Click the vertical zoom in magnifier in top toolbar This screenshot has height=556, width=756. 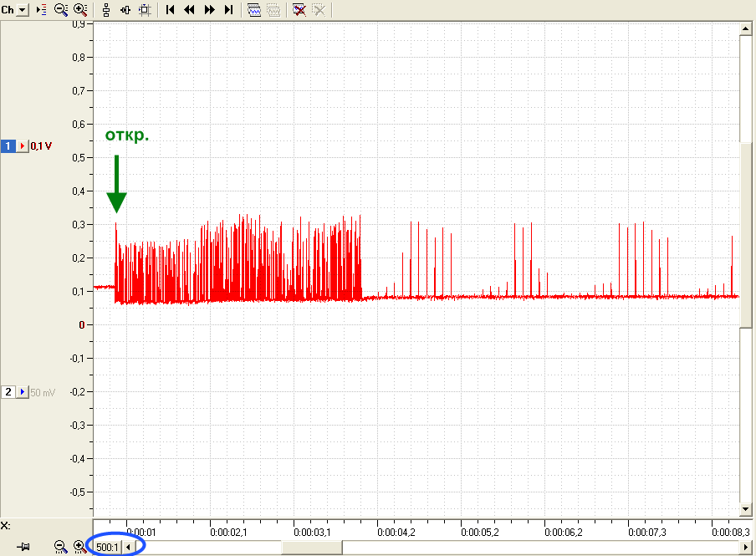(80, 10)
